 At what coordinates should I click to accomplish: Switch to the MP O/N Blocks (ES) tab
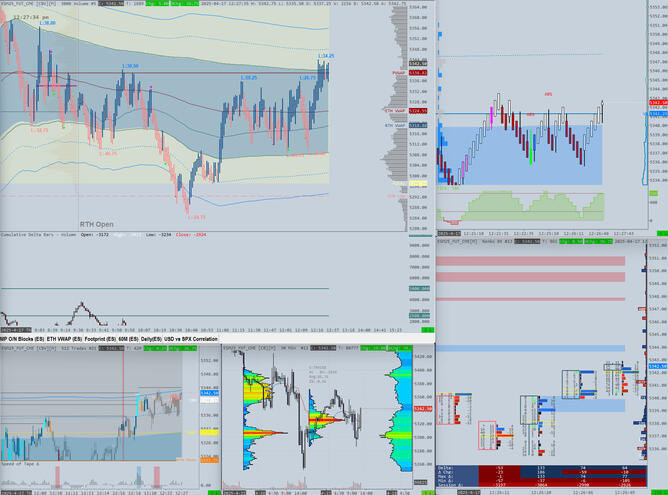[x=22, y=340]
